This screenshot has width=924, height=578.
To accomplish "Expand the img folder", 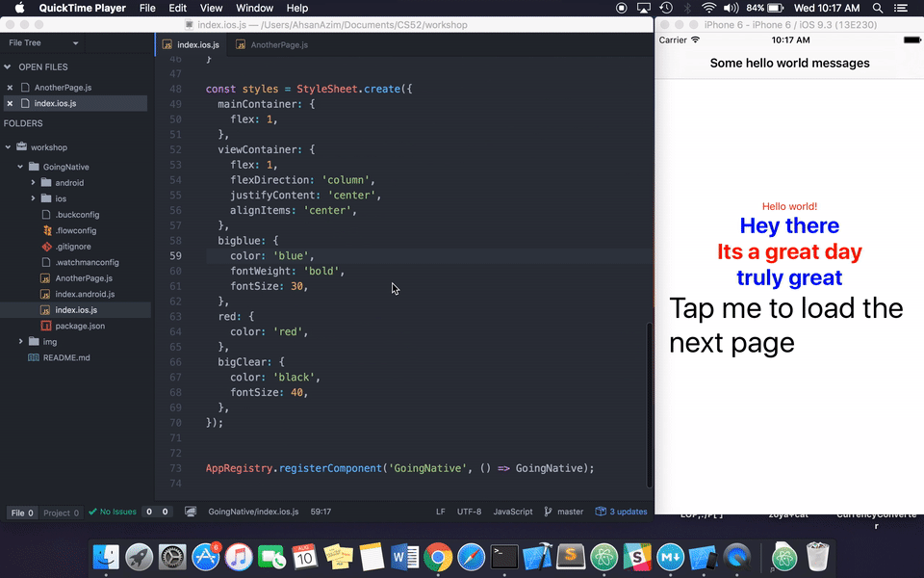I will 20,341.
